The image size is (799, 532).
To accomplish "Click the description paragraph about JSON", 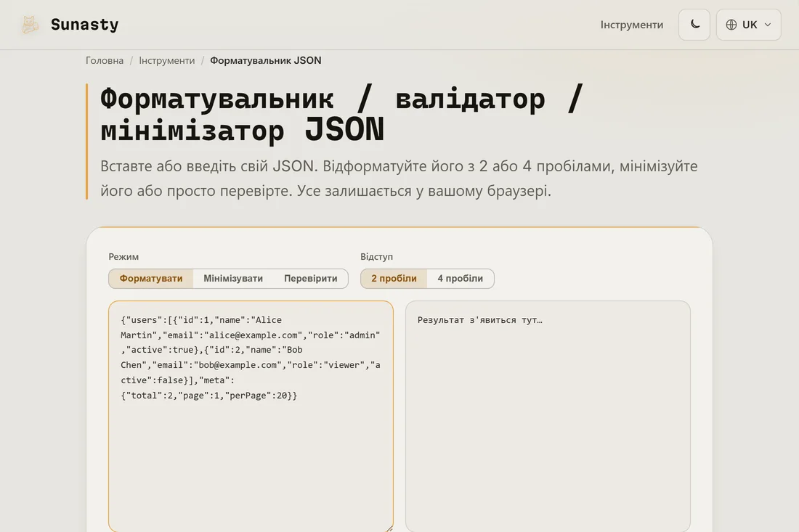I will [399, 179].
